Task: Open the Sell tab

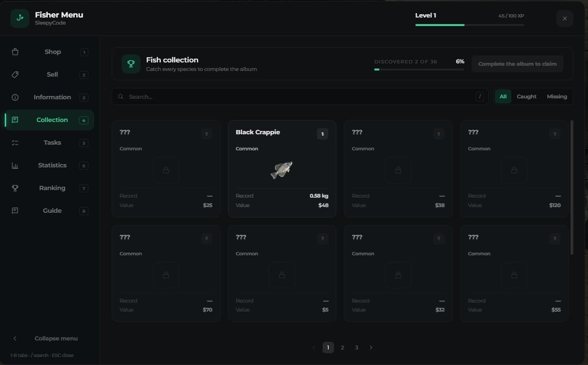Action: (50, 75)
